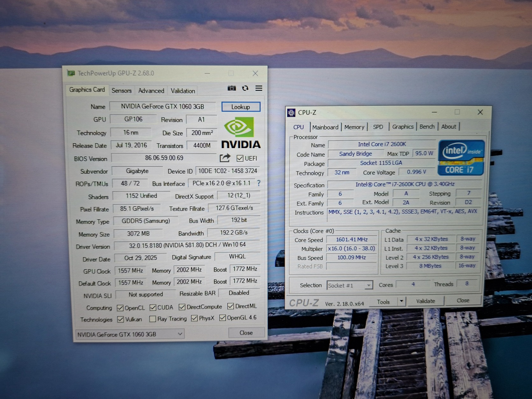Switch to the SPD tab

point(378,127)
